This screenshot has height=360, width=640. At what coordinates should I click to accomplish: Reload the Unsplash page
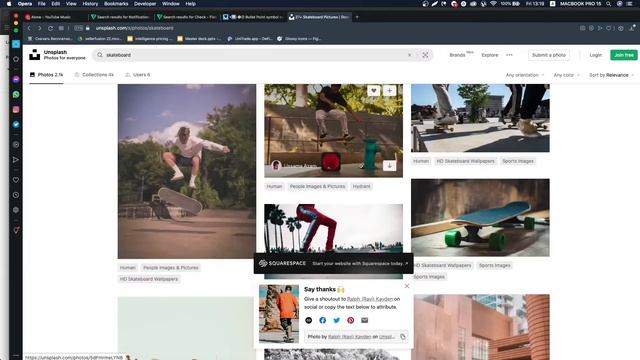50,28
